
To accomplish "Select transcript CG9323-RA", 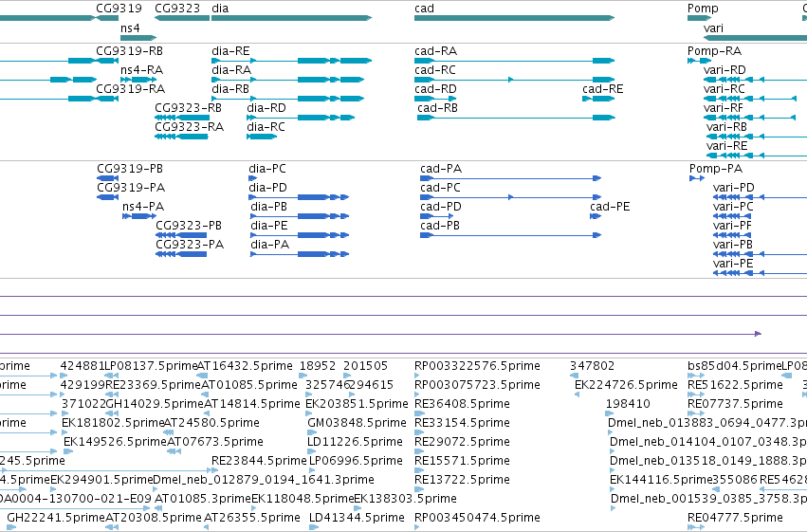I will 190,127.
